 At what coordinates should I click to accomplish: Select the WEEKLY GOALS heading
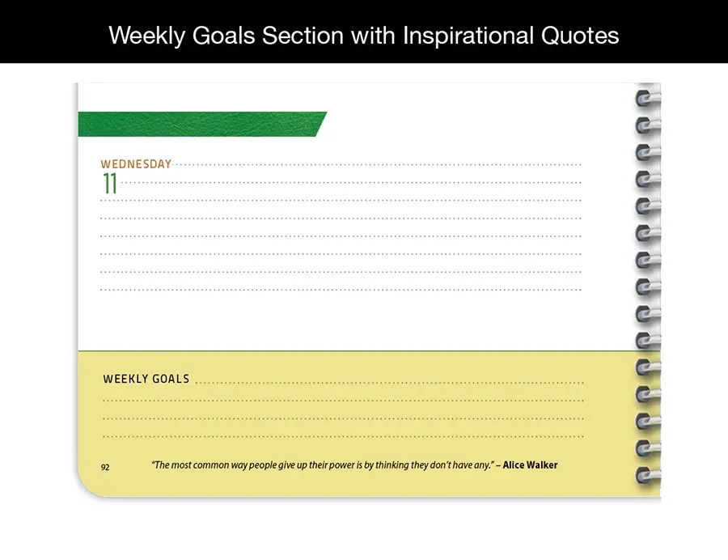[x=146, y=379]
